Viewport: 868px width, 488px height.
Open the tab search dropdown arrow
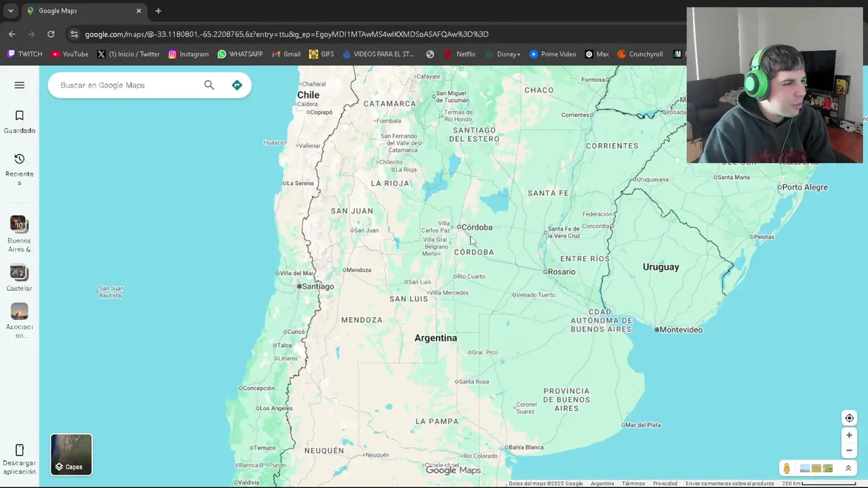click(x=10, y=11)
